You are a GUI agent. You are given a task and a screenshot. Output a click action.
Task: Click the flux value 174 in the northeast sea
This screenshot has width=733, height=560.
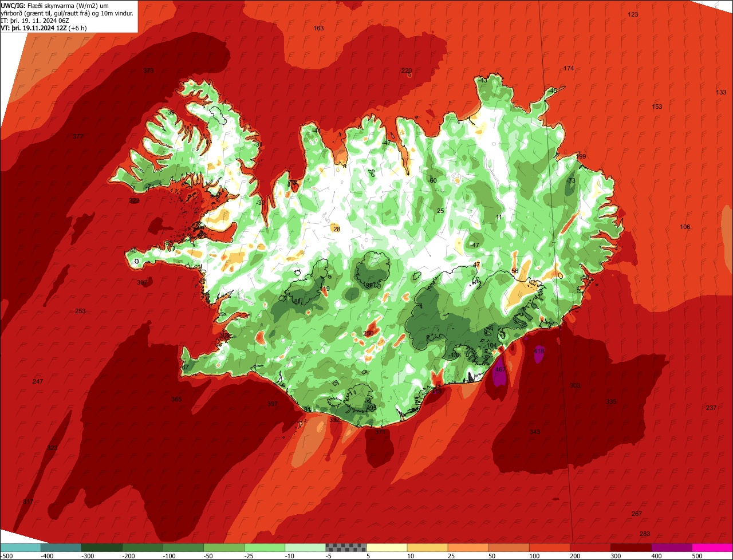[569, 69]
